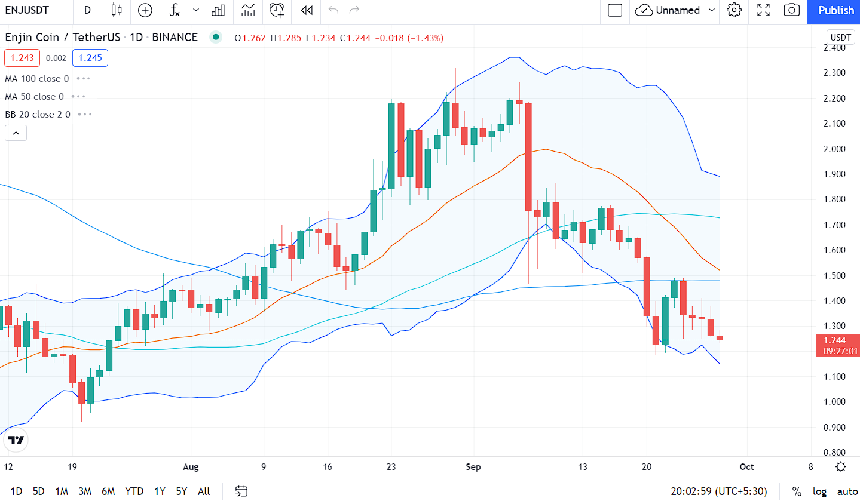Set the range to 1Y
Viewport: 860px width, 504px height.
160,491
